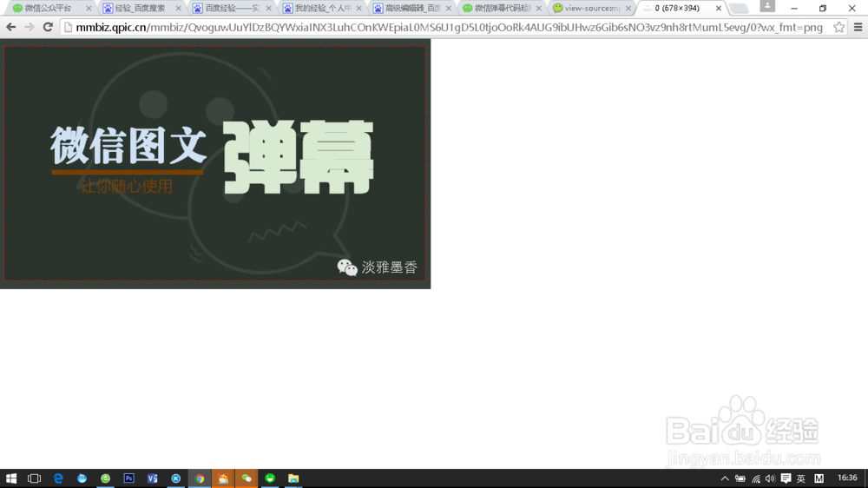Image resolution: width=868 pixels, height=488 pixels.
Task: Open a new tab with the new-tab button
Action: (739, 9)
